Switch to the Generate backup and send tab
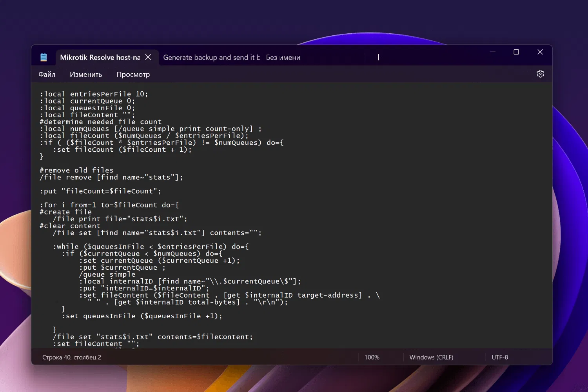Screen dimensions: 588x392 [x=211, y=57]
